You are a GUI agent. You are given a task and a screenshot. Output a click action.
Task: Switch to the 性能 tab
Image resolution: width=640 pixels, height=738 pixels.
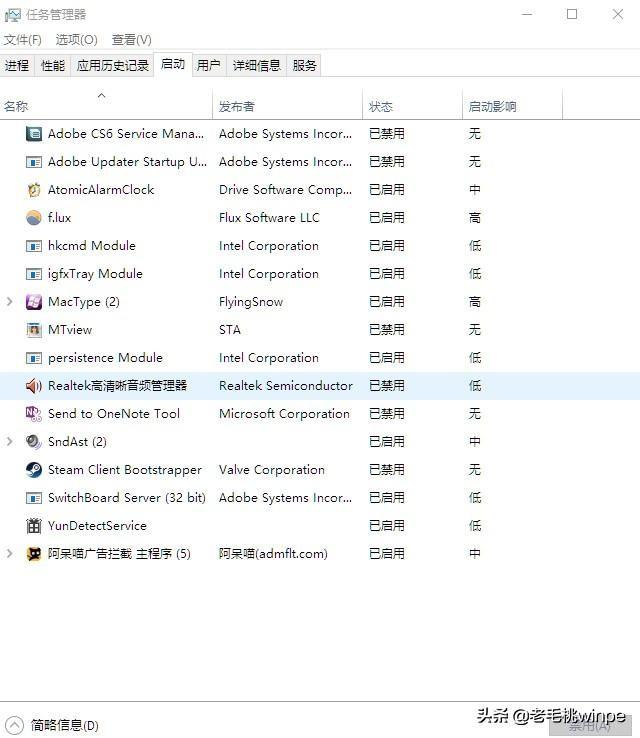(x=53, y=65)
